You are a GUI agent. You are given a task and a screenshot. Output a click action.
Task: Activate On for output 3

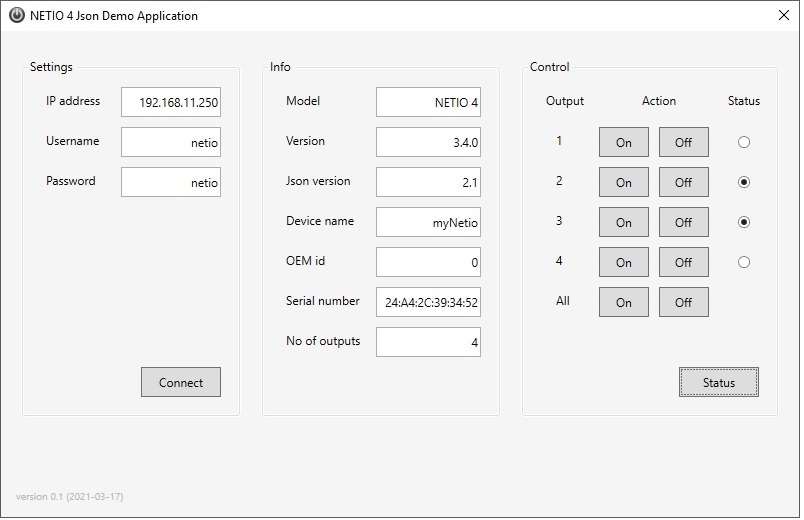pyautogui.click(x=624, y=222)
